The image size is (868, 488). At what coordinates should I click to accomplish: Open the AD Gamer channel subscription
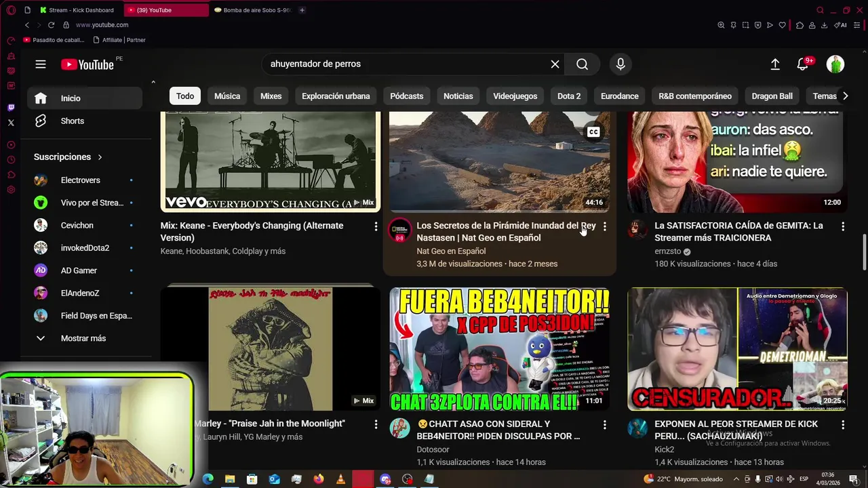click(85, 270)
